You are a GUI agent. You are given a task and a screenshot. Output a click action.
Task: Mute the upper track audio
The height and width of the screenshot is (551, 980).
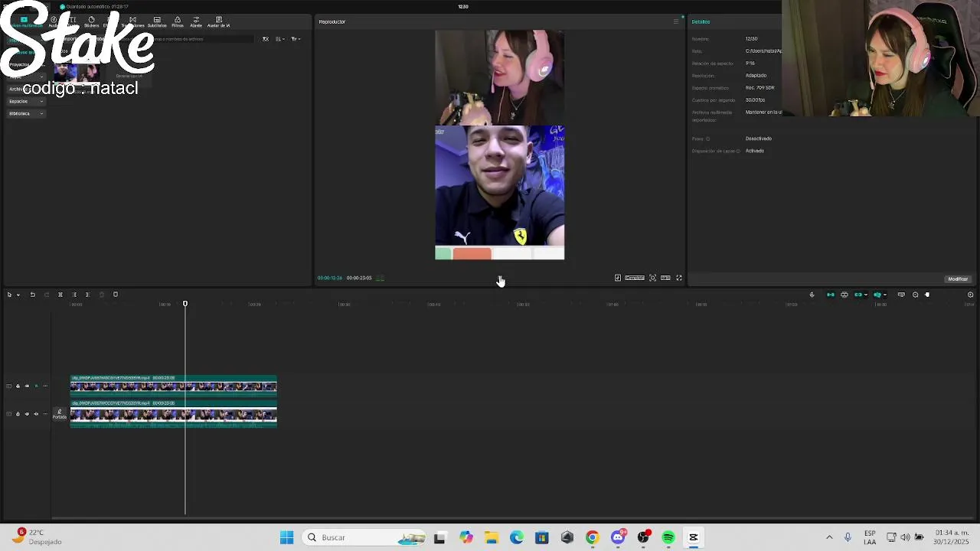[x=36, y=386]
